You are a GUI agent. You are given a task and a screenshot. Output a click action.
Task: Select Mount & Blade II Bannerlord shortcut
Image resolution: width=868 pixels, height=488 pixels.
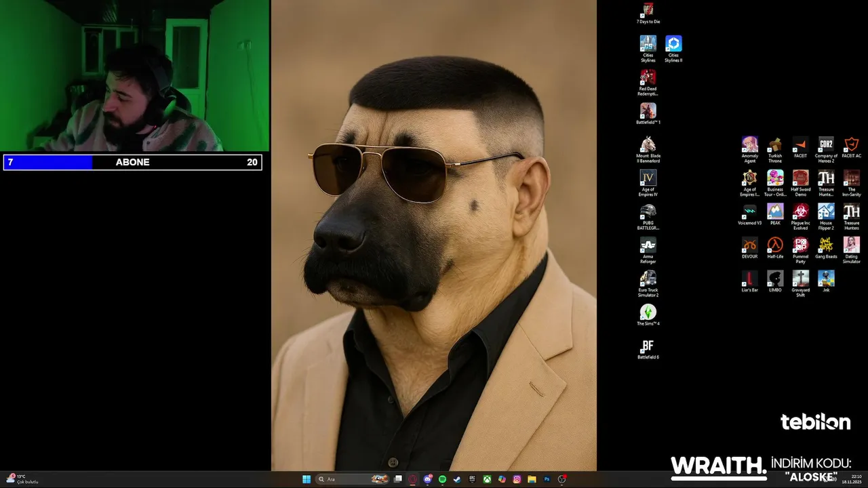[x=648, y=149]
